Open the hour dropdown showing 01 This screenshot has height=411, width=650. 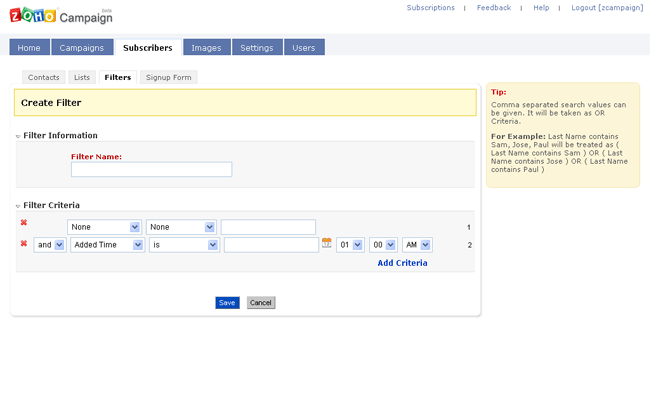pos(350,245)
